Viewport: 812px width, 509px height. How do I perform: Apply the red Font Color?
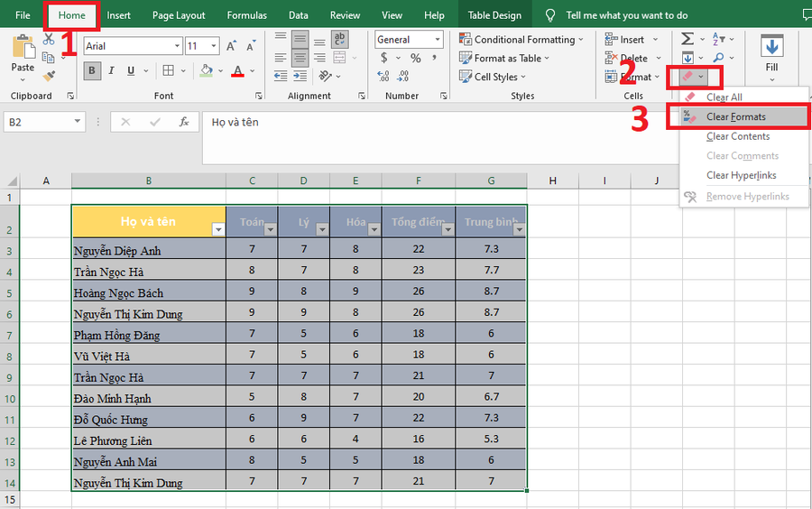tap(237, 71)
